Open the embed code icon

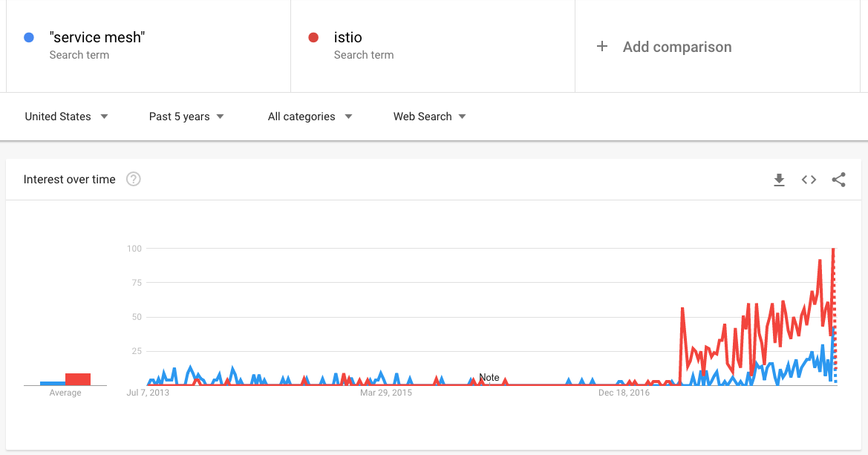coord(809,180)
